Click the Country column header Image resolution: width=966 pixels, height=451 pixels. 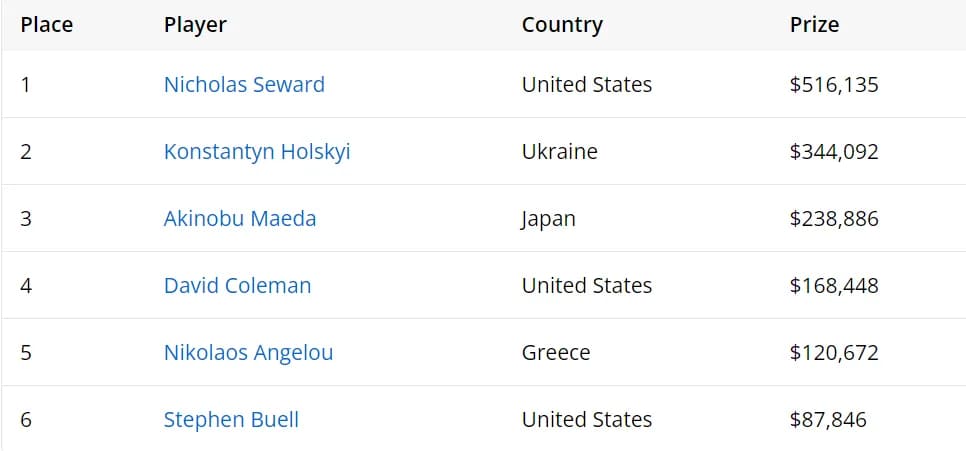click(x=562, y=24)
